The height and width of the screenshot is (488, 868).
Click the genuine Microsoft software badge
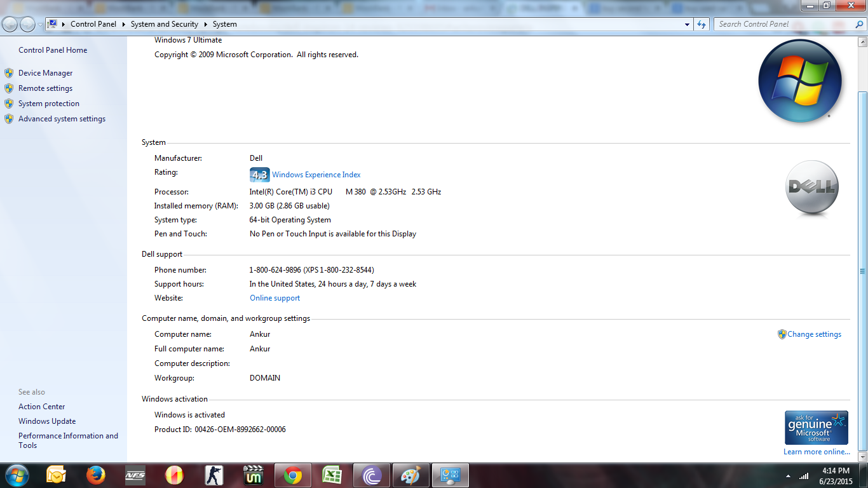click(x=816, y=428)
